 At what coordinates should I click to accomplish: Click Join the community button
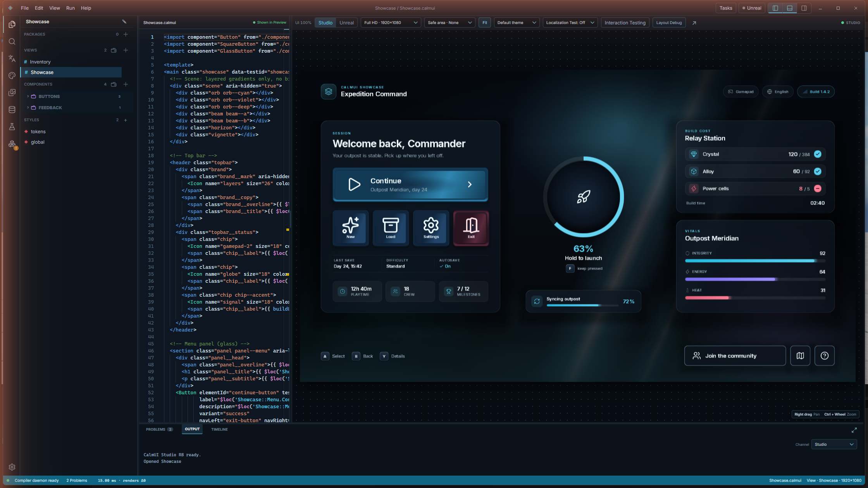click(735, 356)
